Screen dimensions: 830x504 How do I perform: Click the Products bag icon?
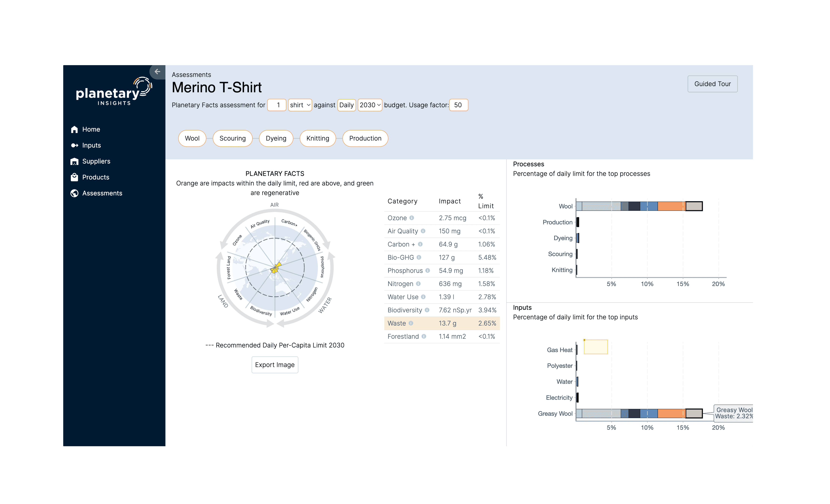(74, 177)
